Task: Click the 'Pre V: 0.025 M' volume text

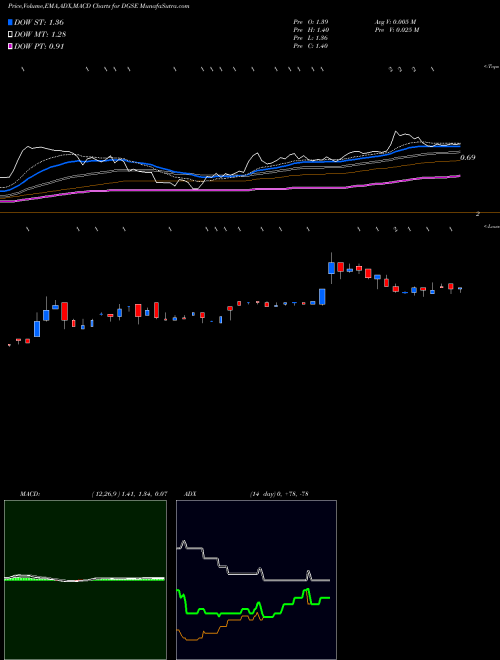Action: [x=396, y=30]
